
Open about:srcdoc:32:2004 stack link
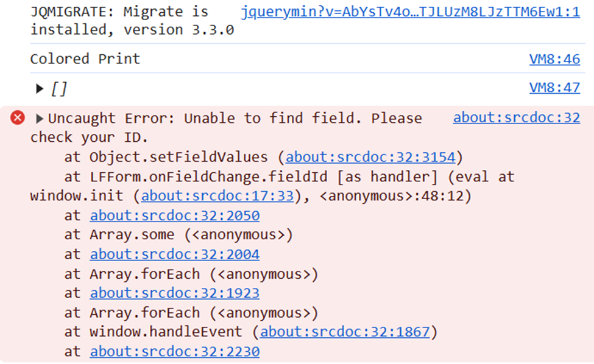[x=175, y=254]
